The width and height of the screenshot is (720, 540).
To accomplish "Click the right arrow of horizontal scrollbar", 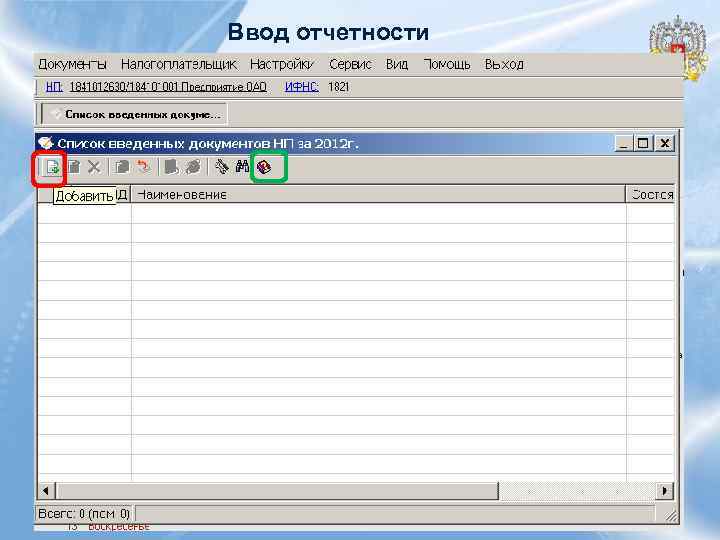I will coord(664,490).
